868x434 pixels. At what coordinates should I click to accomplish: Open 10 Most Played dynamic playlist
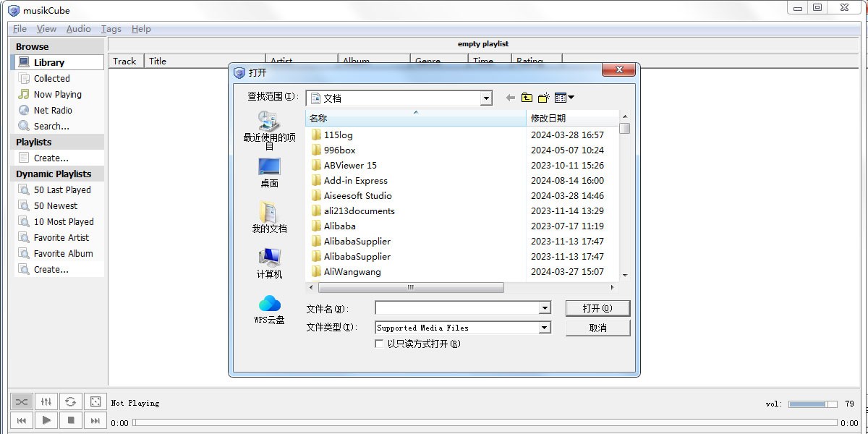click(59, 222)
